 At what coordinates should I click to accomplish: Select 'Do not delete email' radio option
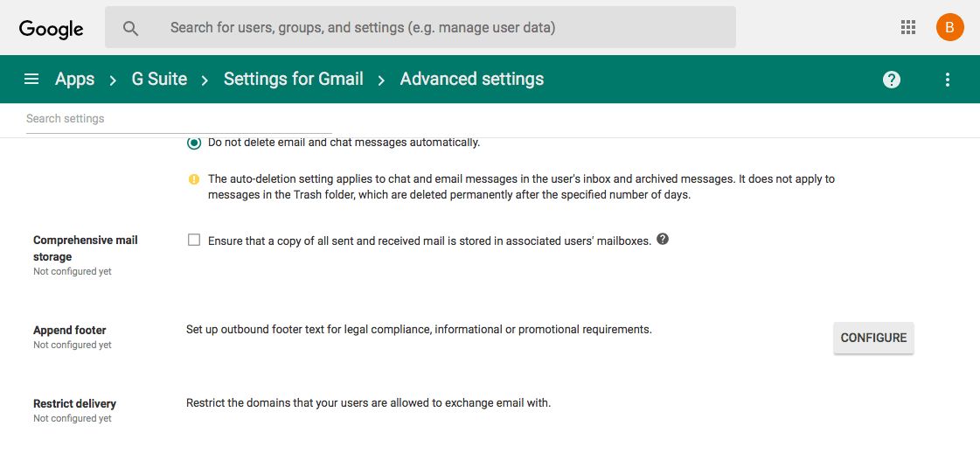pyautogui.click(x=194, y=143)
